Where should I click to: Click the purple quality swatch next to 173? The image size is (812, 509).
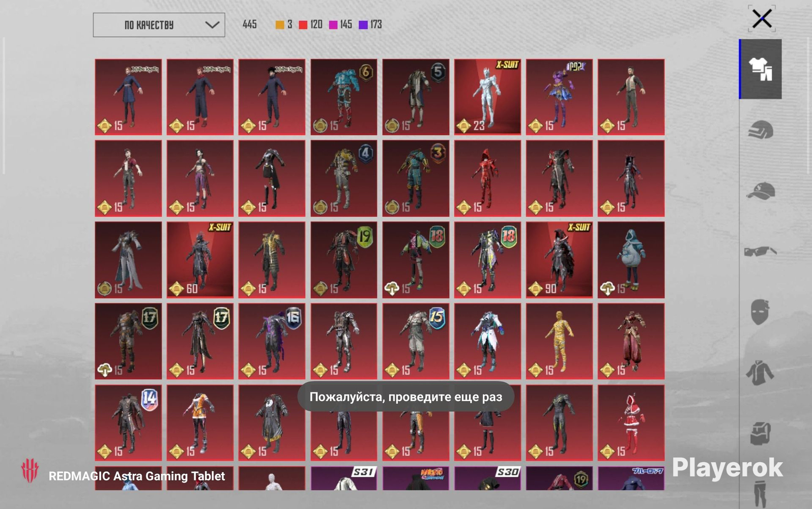click(x=363, y=25)
